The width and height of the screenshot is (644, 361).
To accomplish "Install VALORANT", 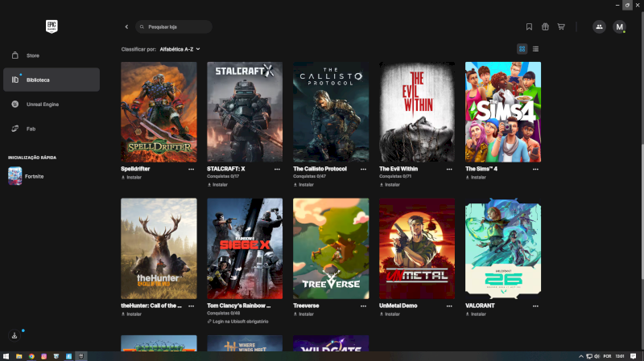I will (x=476, y=314).
